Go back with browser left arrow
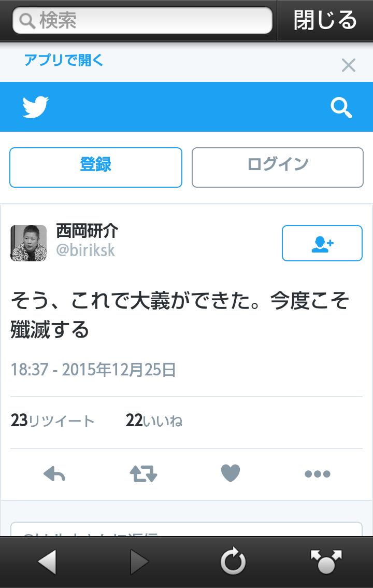 click(47, 562)
